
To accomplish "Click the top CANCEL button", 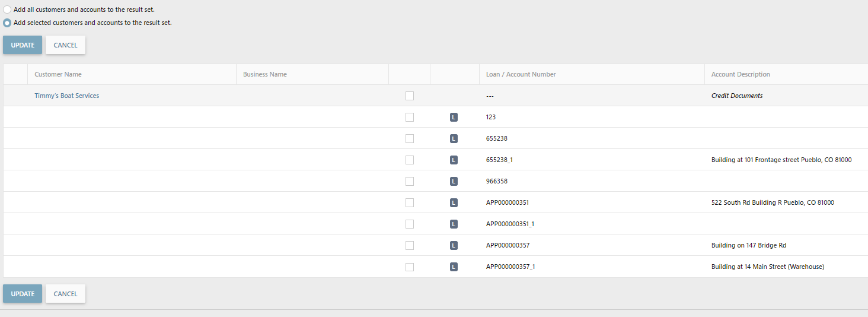I will 65,45.
